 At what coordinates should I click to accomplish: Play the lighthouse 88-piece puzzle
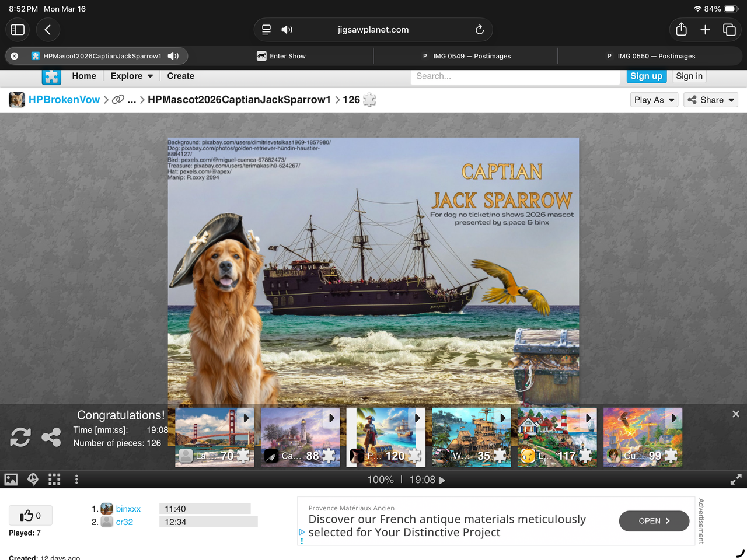[331, 418]
